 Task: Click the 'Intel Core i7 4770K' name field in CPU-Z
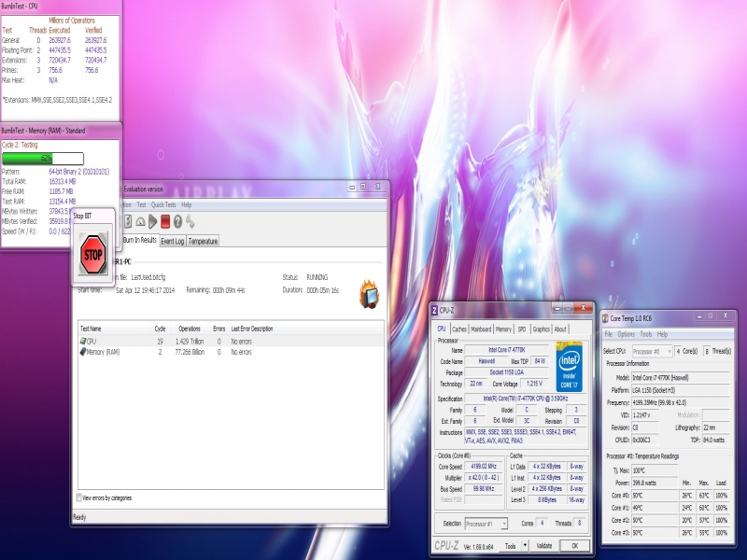pyautogui.click(x=506, y=350)
